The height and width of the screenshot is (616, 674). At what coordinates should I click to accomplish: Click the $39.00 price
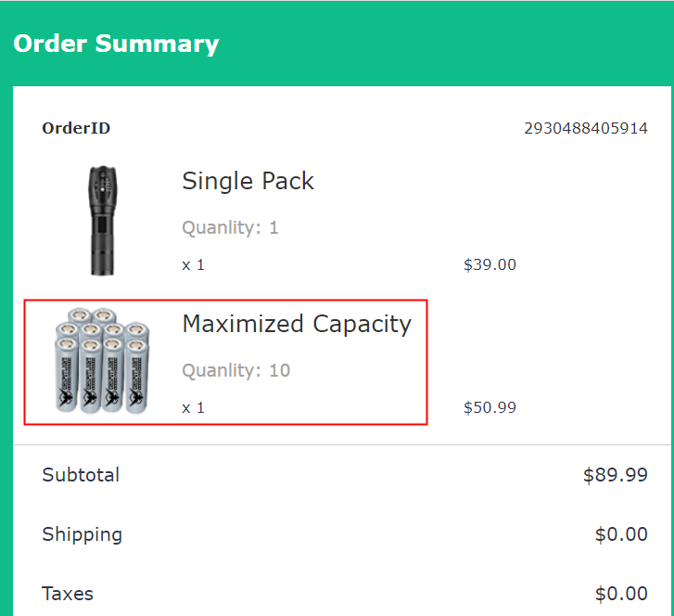490,264
